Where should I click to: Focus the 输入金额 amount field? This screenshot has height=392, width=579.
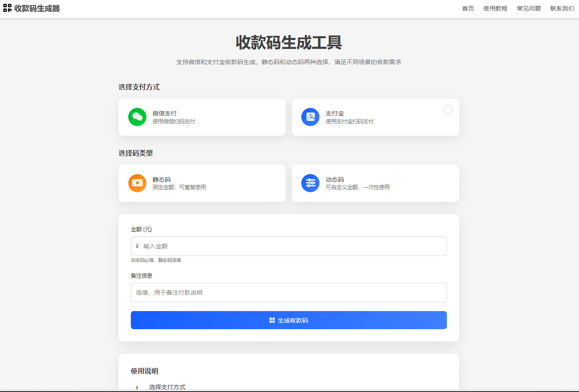pyautogui.click(x=289, y=246)
